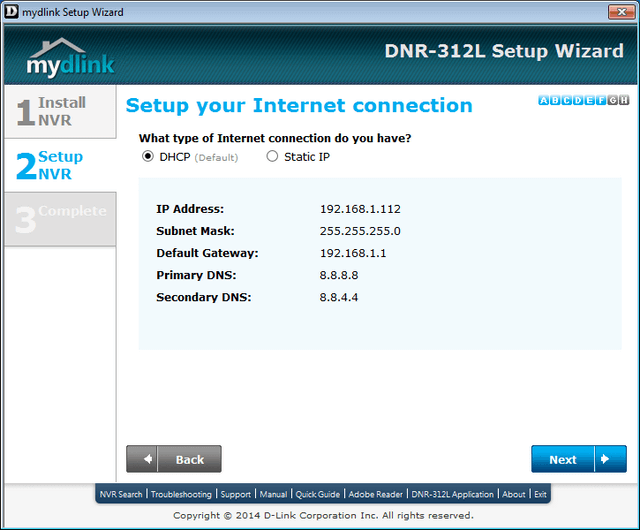The image size is (640, 530).
Task: Click the step G progress icon
Action: [x=612, y=100]
